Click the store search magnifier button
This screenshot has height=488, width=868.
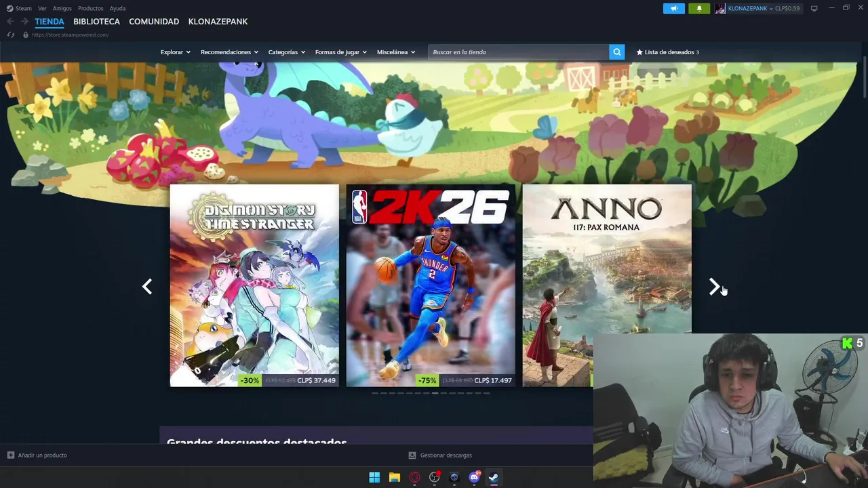click(616, 52)
